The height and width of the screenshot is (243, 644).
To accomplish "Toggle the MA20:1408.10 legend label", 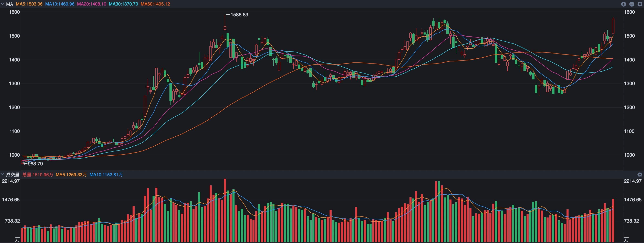I will click(x=92, y=4).
